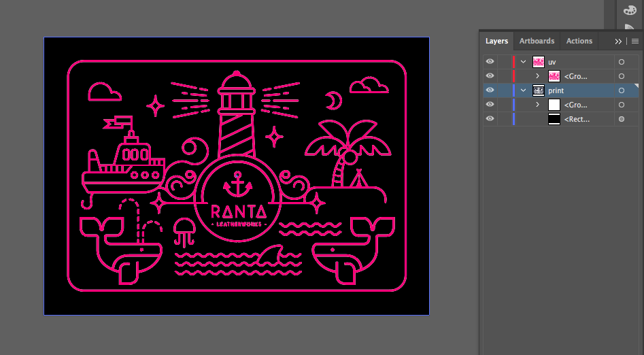Viewport: 644px width, 355px height.
Task: Click white group thumbnail under print
Action: pos(554,105)
